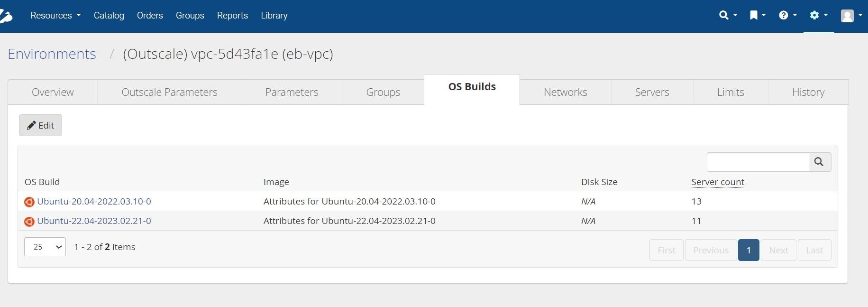Switch to the Limits tab

point(731,92)
